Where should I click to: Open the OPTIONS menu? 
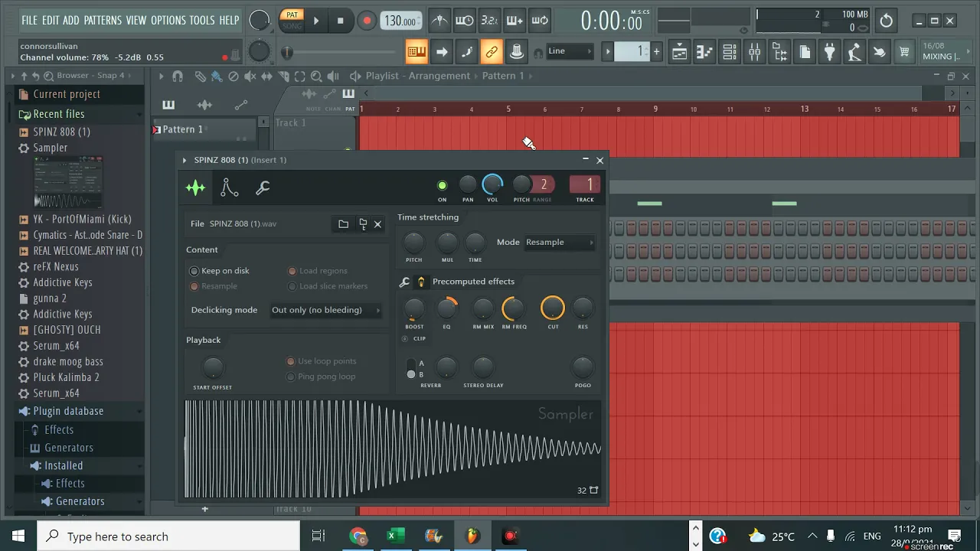click(x=168, y=20)
